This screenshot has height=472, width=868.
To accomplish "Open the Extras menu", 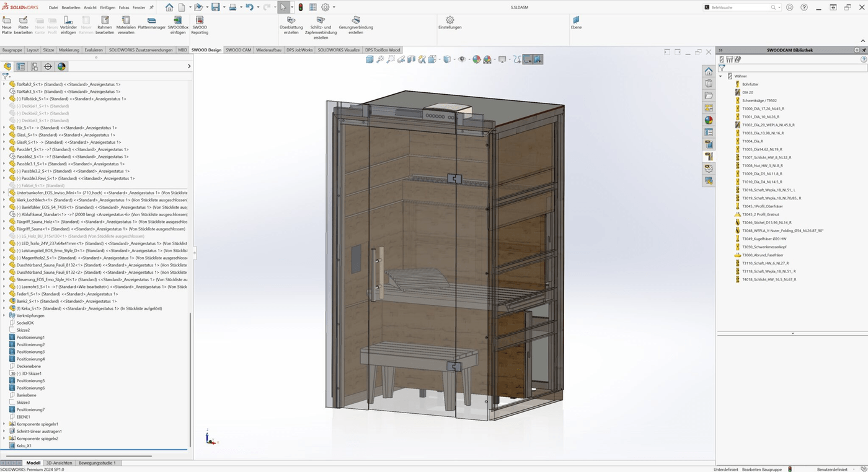I will [x=124, y=7].
